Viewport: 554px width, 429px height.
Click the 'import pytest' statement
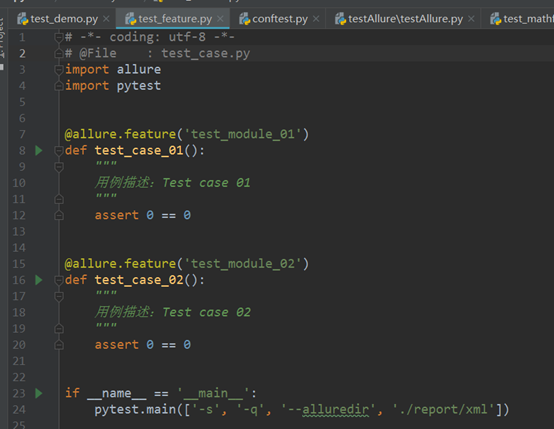pyautogui.click(x=113, y=86)
